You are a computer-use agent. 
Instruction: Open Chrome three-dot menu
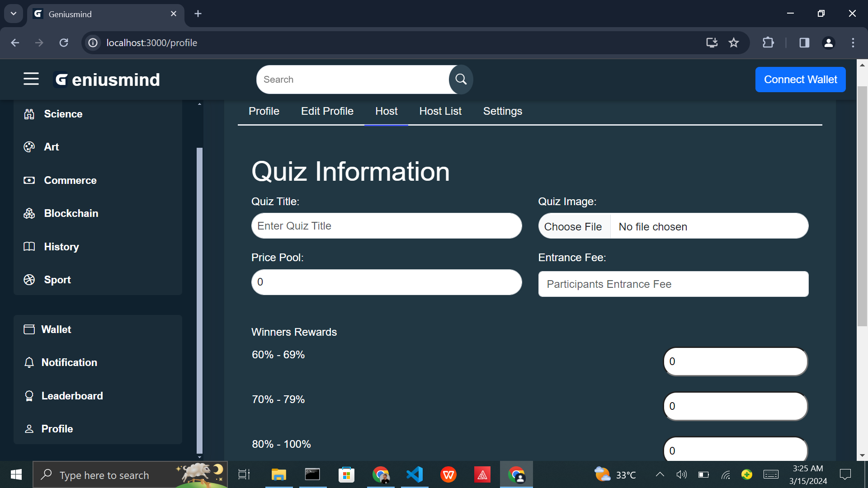click(x=853, y=43)
